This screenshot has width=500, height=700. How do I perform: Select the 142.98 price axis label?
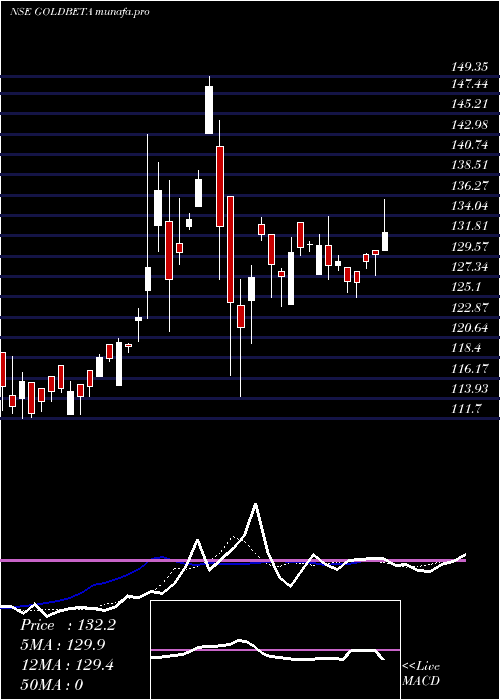click(470, 125)
